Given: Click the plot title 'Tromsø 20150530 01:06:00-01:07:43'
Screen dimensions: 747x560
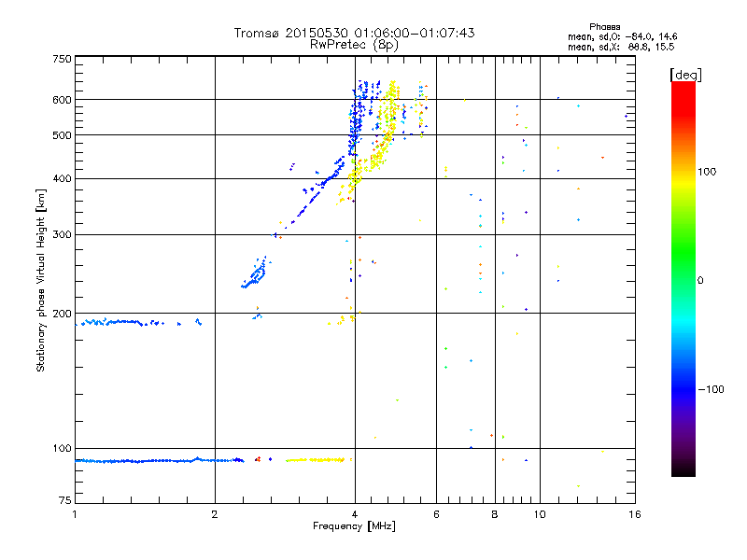Looking at the screenshot, I should point(354,33).
